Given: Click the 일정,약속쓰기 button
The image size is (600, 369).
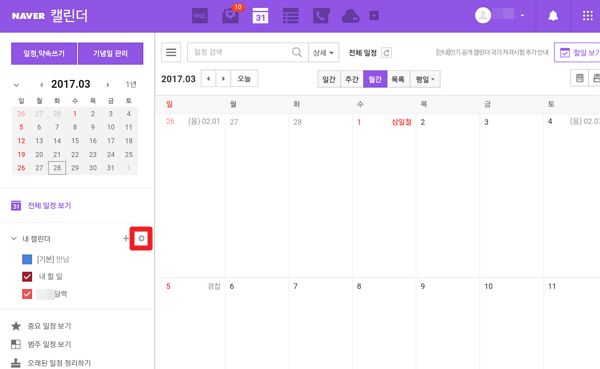Looking at the screenshot, I should click(44, 54).
